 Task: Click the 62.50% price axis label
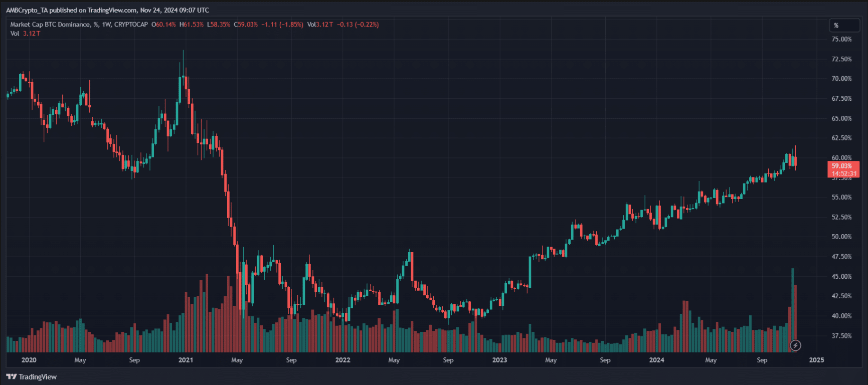click(x=841, y=138)
